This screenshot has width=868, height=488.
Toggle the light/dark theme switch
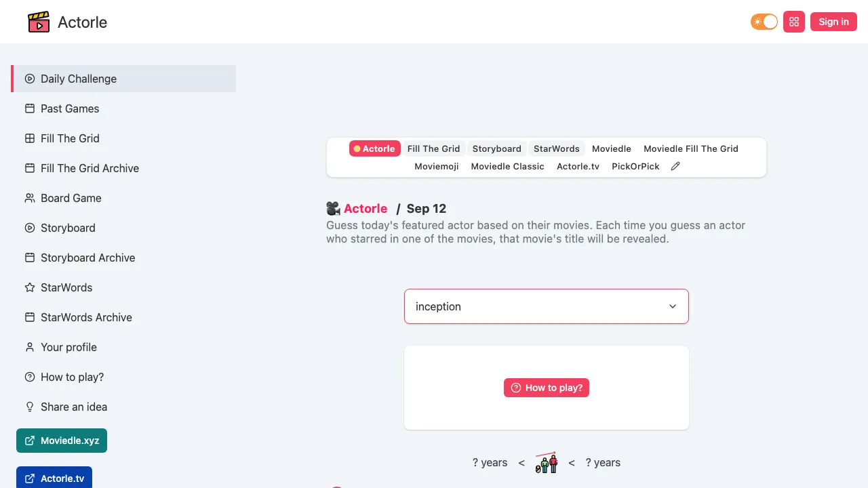click(764, 22)
